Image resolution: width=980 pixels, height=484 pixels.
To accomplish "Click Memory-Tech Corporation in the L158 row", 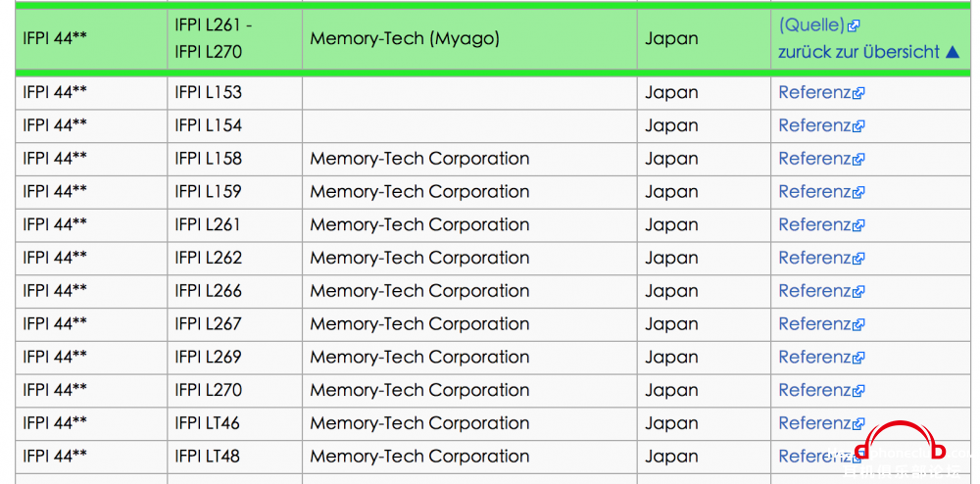I will tap(419, 159).
